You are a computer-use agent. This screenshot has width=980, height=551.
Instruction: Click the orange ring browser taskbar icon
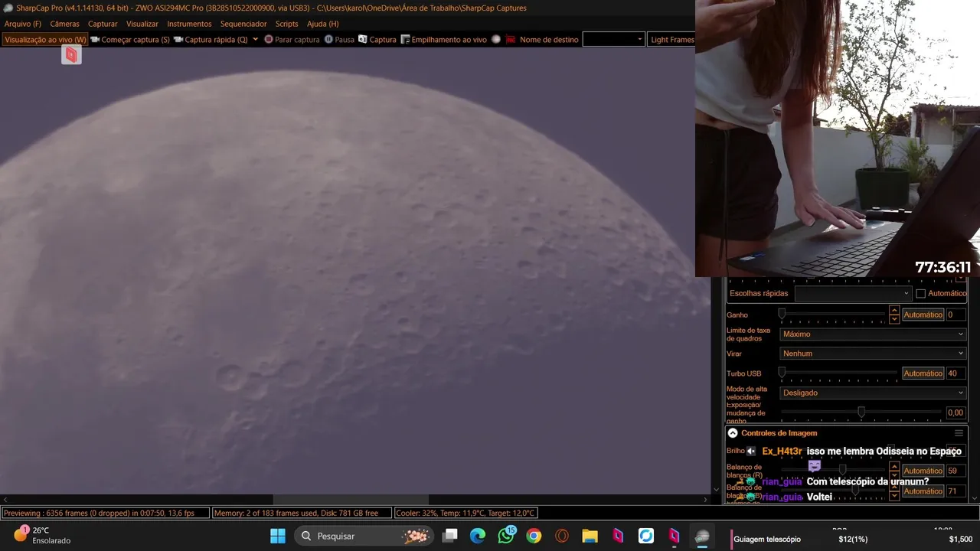(x=562, y=536)
